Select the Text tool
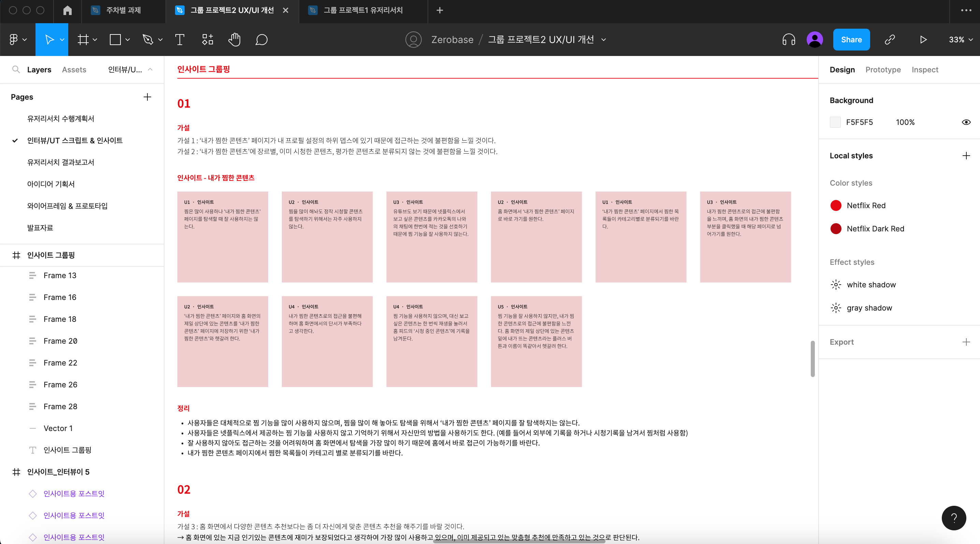The width and height of the screenshot is (980, 544). 179,40
